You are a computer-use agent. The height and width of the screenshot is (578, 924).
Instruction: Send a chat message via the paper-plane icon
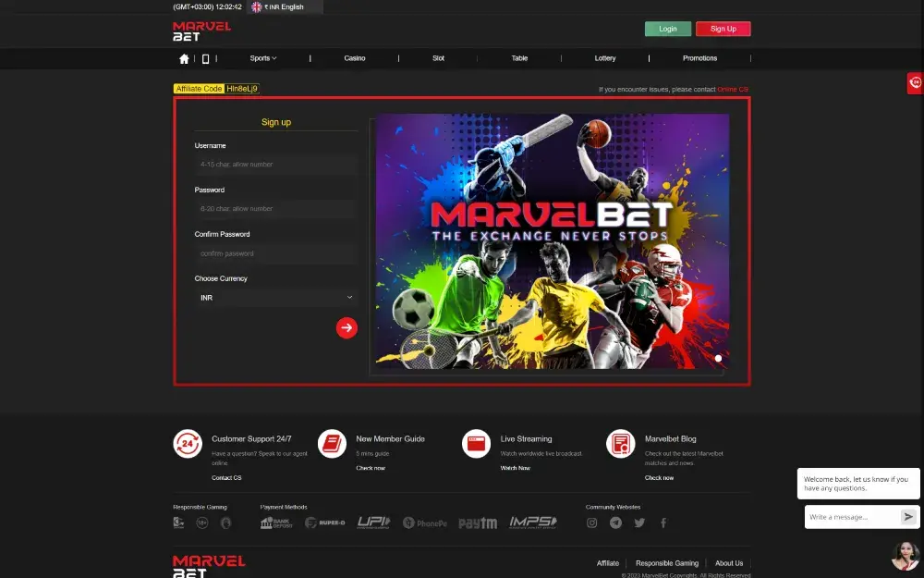[910, 517]
